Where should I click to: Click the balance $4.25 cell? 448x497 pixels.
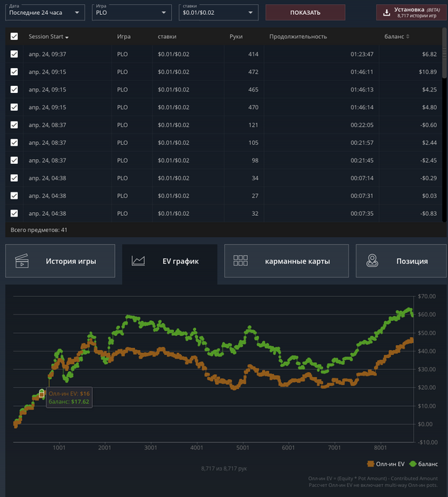pos(430,89)
